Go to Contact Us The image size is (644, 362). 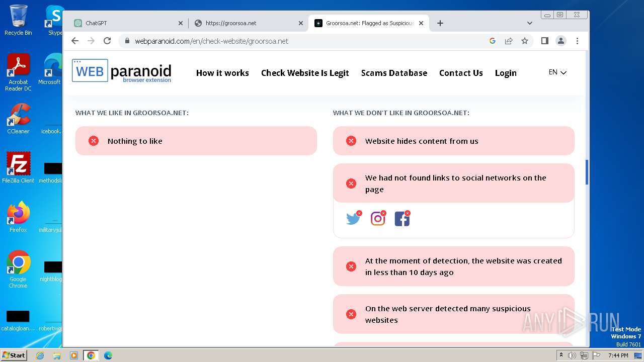tap(461, 73)
